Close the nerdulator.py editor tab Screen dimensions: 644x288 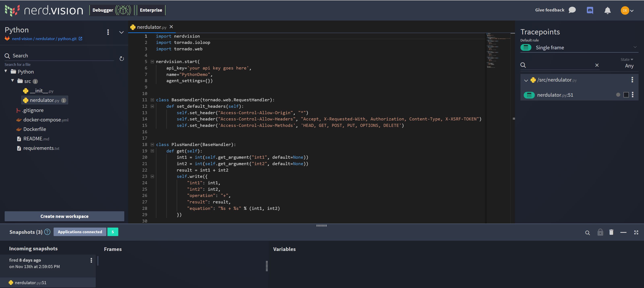[171, 27]
